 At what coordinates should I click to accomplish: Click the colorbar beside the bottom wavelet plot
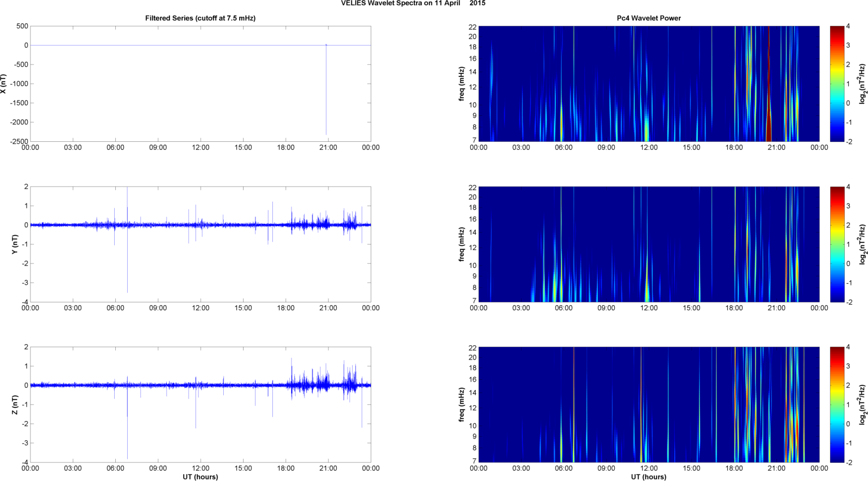[x=837, y=405]
